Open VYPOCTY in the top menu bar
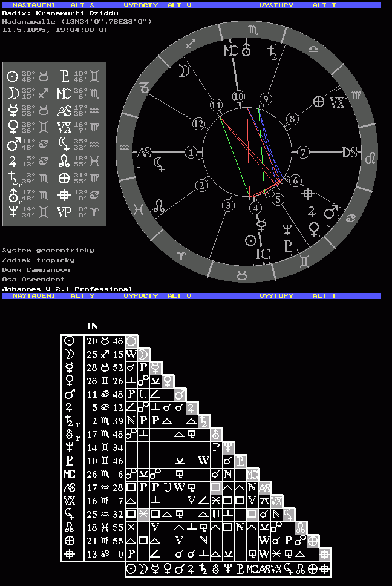This screenshot has height=586, width=392. point(140,5)
